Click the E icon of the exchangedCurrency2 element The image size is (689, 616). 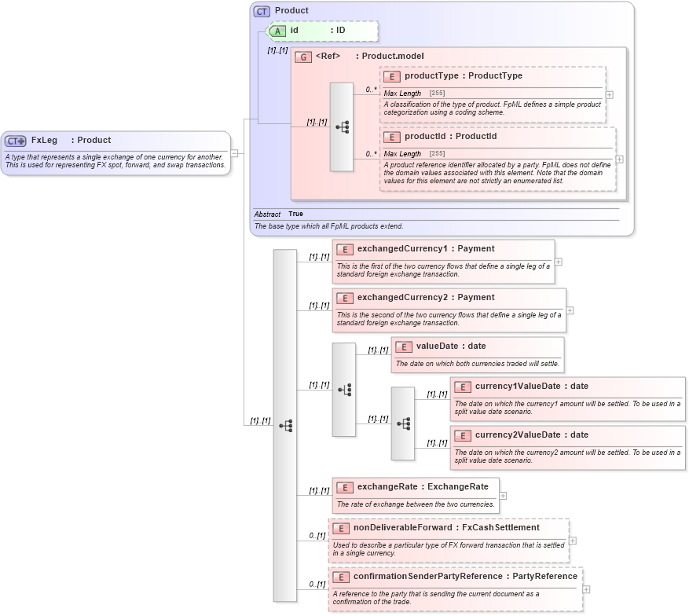344,299
